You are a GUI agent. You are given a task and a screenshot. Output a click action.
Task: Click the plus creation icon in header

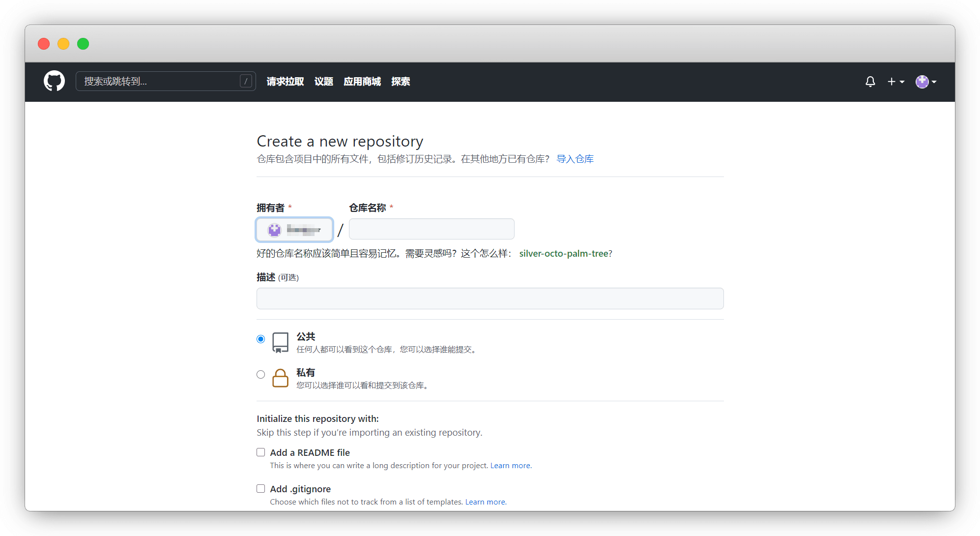(891, 82)
